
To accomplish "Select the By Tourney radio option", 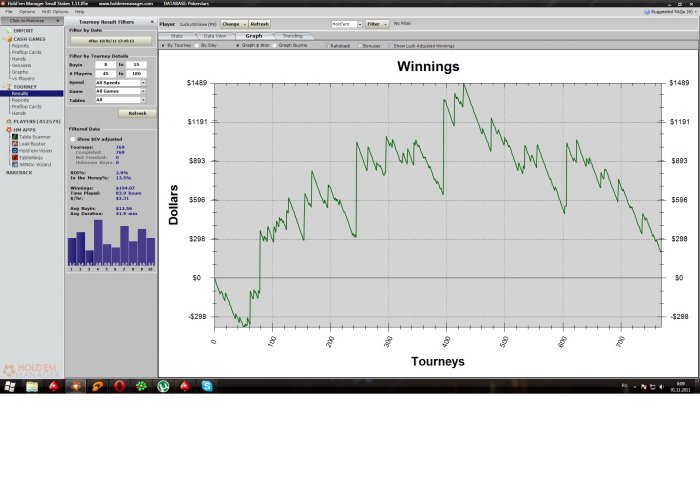I will tap(163, 46).
